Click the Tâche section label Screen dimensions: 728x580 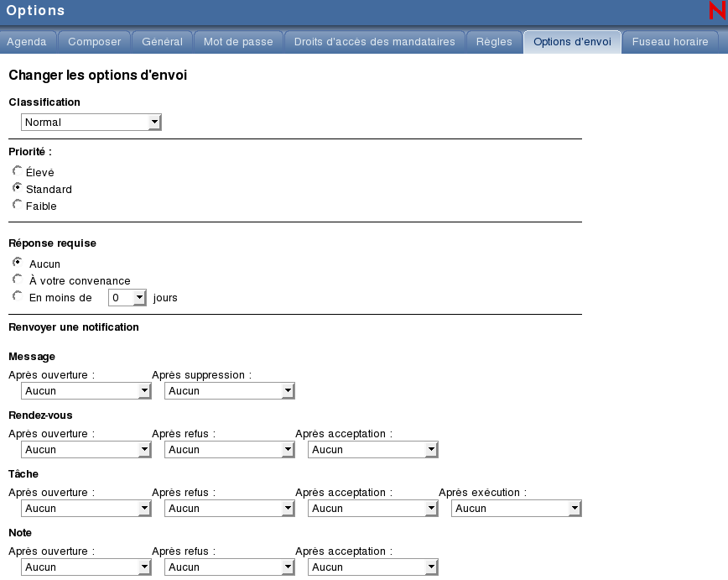click(23, 474)
